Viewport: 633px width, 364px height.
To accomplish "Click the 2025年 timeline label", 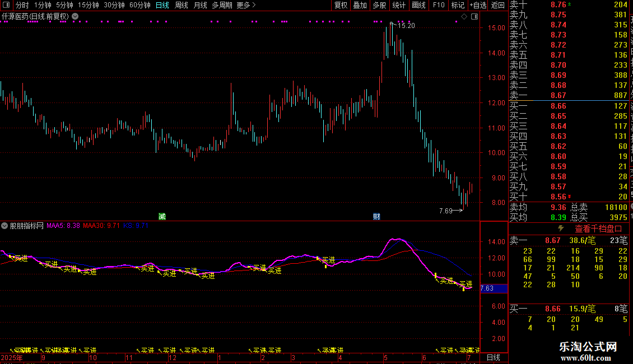I will click(x=12, y=358).
